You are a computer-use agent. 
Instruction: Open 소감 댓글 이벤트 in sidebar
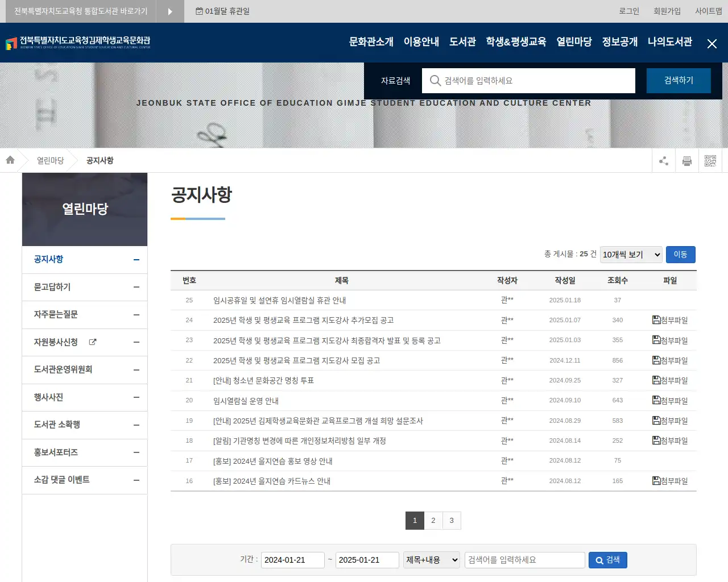[x=62, y=480]
